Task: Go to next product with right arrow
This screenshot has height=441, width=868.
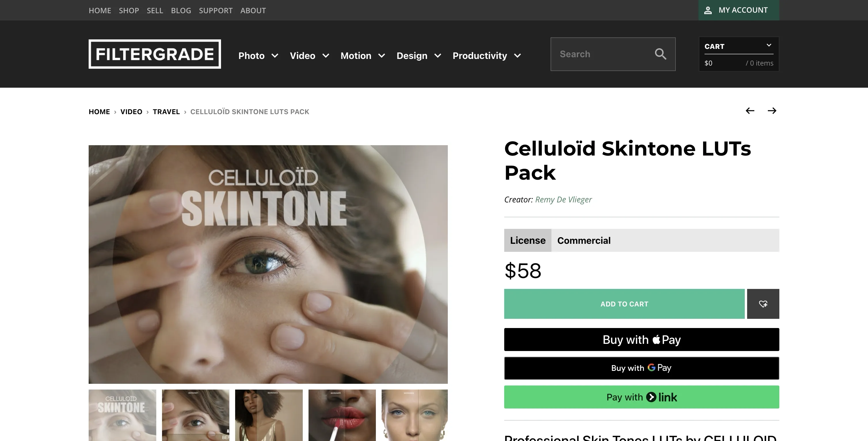Action: [772, 111]
